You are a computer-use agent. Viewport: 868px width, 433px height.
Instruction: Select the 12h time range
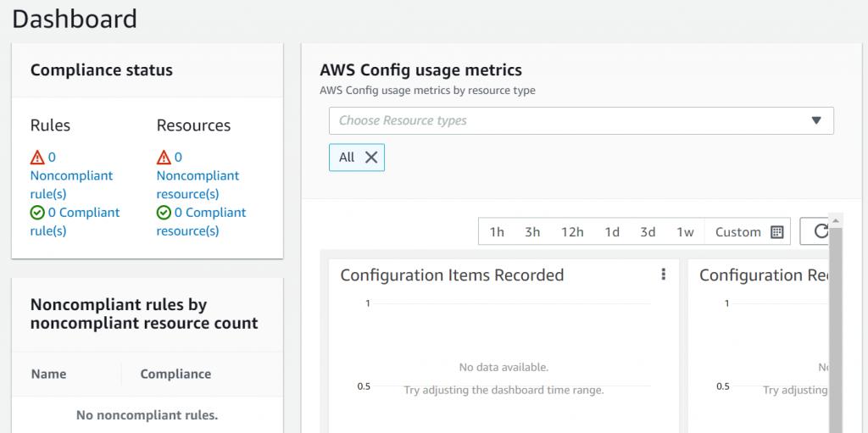coord(572,232)
